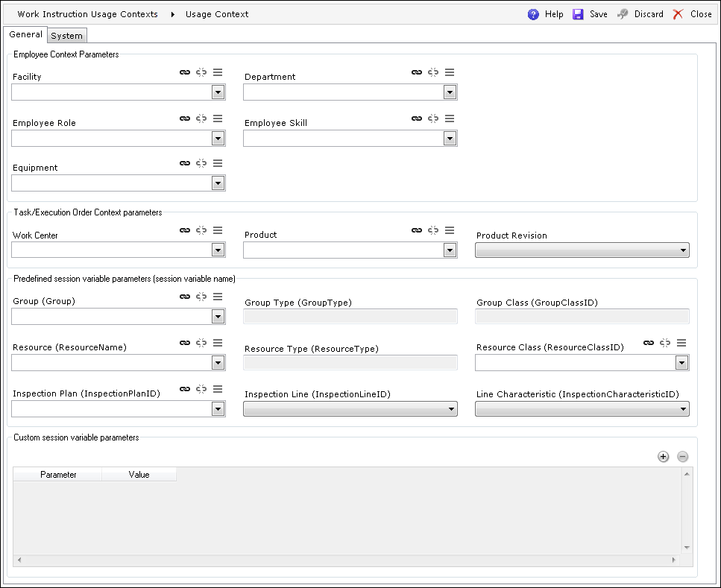Image resolution: width=721 pixels, height=588 pixels.
Task: Expand the Facility dropdown
Action: pos(218,92)
